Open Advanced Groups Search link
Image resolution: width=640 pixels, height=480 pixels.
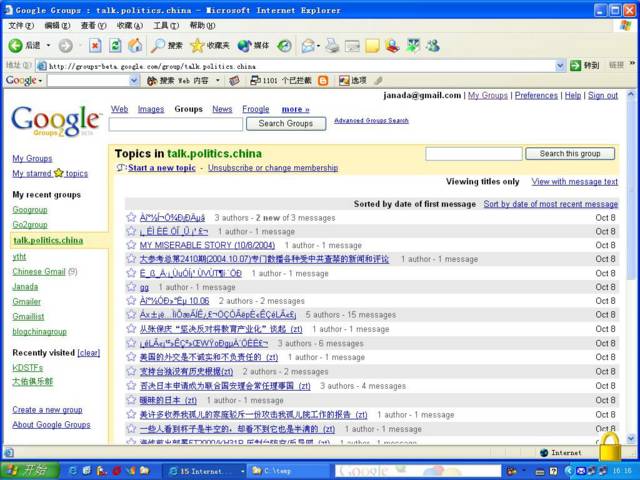[371, 121]
